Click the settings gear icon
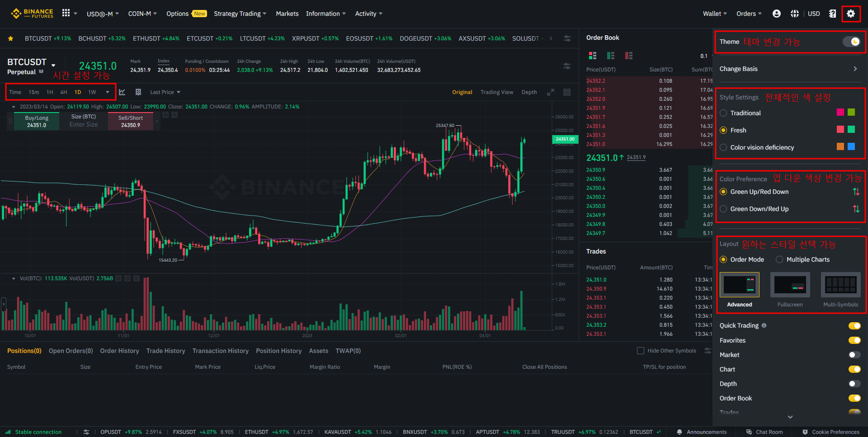Screen dimensions: 868x437 [850, 14]
